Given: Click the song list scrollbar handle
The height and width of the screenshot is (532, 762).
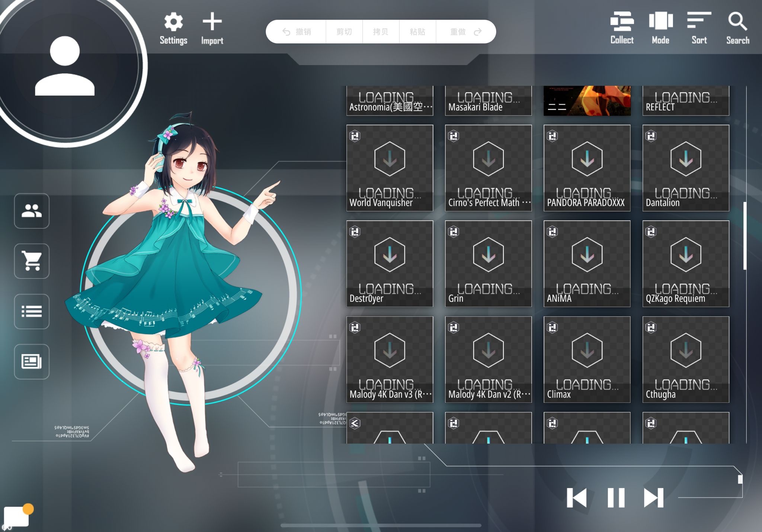Looking at the screenshot, I should pos(745,236).
